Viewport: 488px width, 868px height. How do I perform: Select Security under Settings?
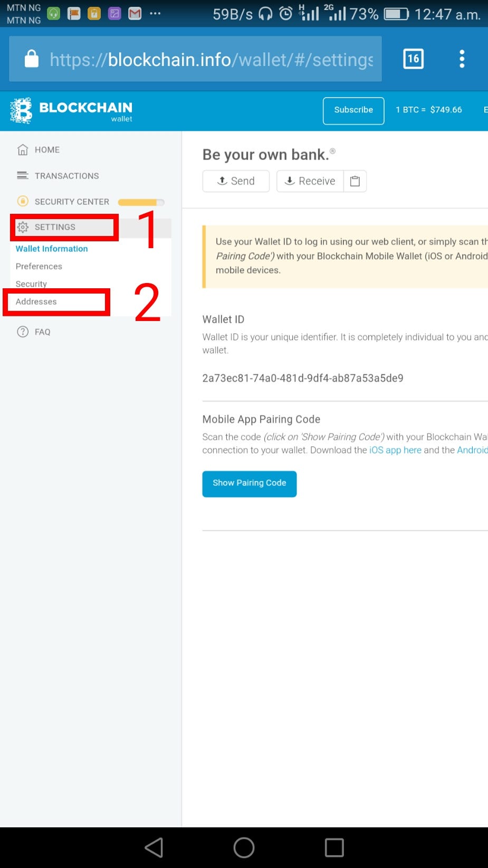(31, 284)
